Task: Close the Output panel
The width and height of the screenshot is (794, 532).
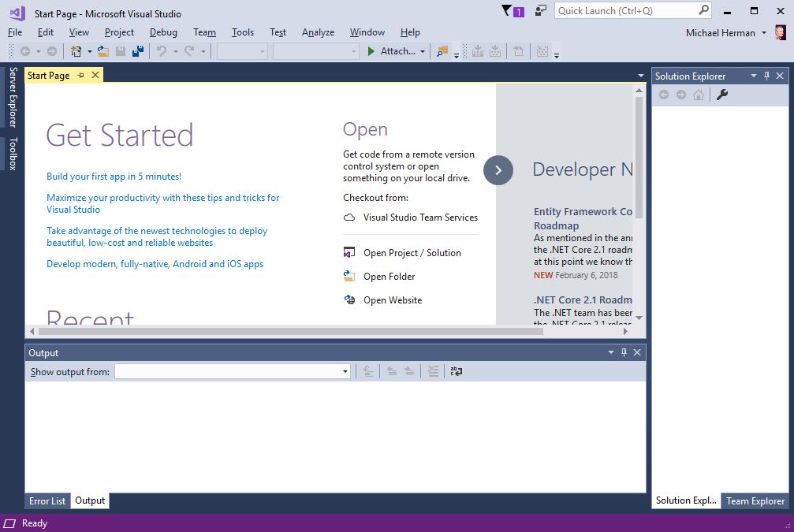Action: pyautogui.click(x=637, y=352)
